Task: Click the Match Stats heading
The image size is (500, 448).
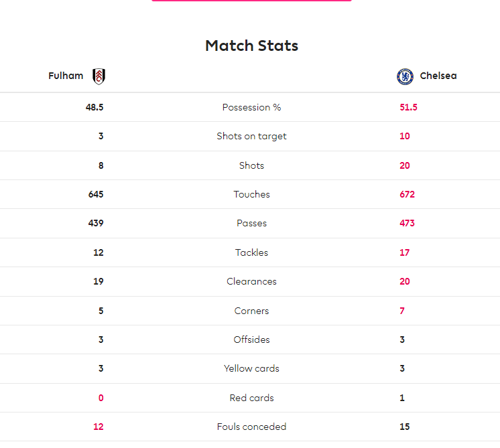Action: 251,46
